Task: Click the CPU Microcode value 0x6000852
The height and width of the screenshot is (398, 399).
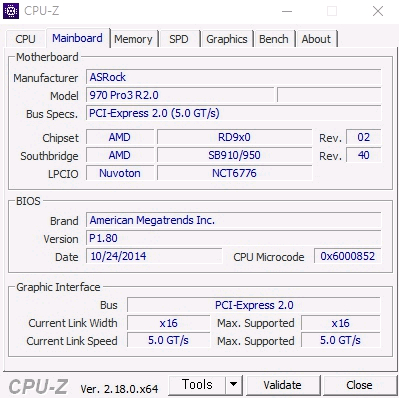Action: [347, 256]
